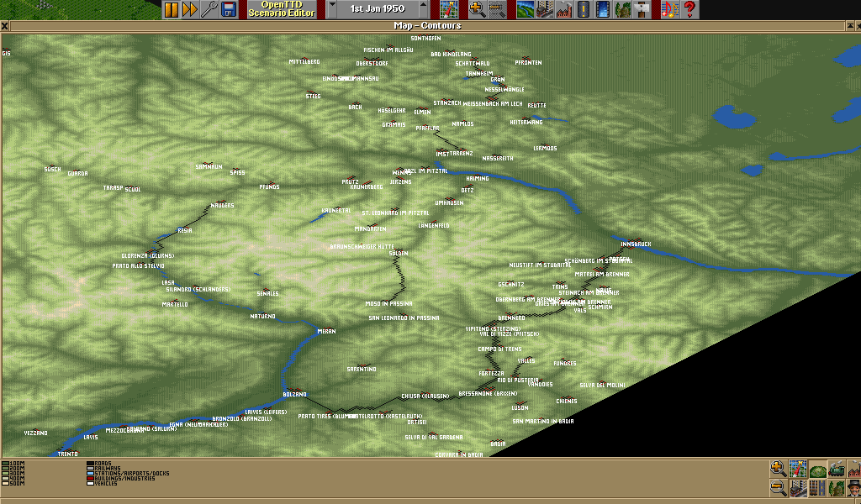Click the Sölden town label
The height and width of the screenshot is (504, 861).
(x=398, y=254)
